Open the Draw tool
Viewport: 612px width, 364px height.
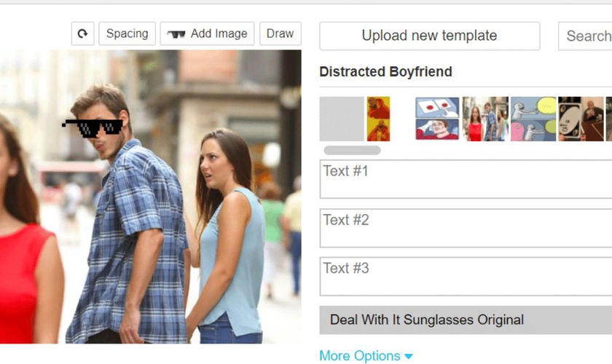coord(280,33)
